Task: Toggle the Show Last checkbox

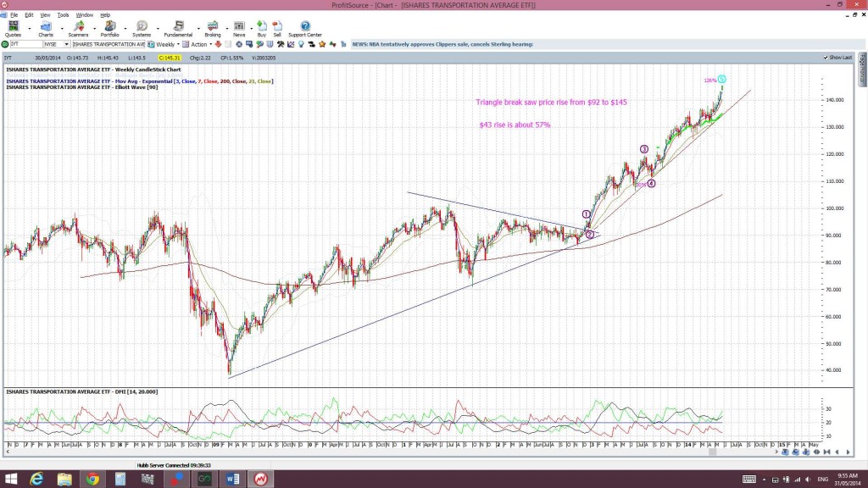Action: point(826,58)
